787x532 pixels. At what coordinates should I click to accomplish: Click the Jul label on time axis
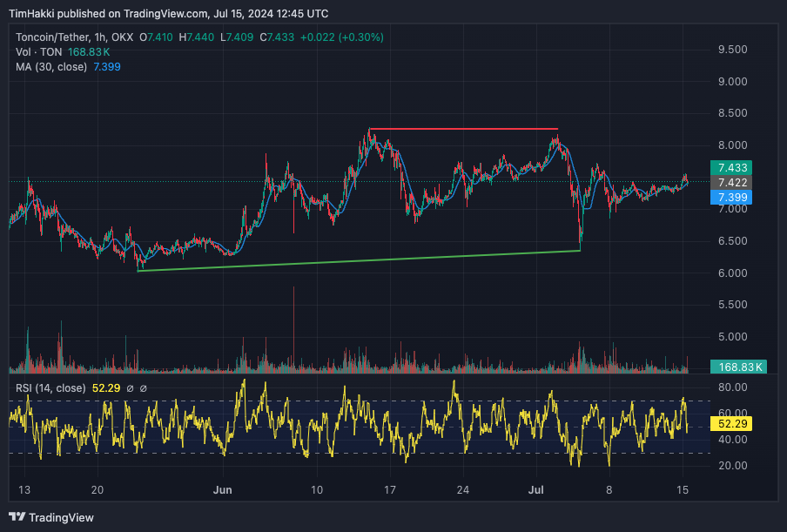pos(536,490)
